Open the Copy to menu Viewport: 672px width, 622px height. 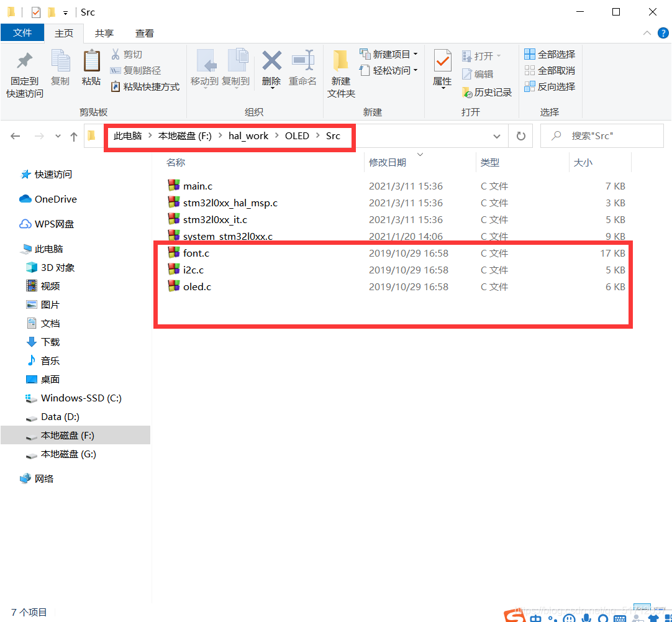(236, 68)
